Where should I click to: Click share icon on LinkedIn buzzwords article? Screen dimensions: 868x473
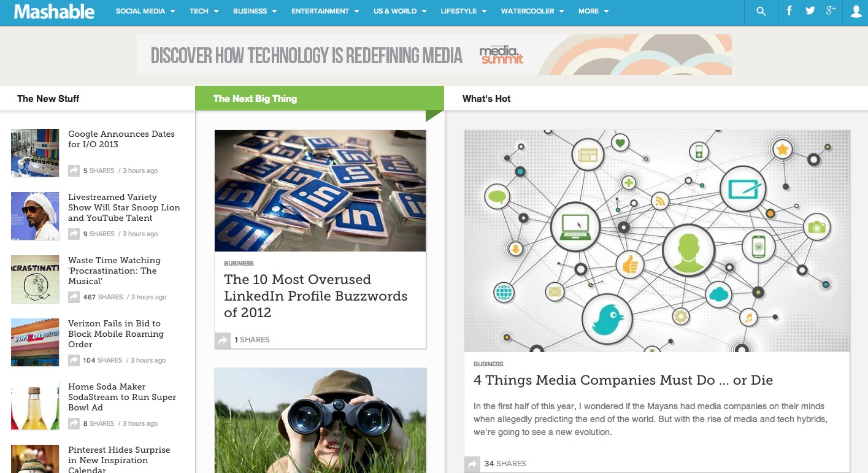tap(222, 340)
